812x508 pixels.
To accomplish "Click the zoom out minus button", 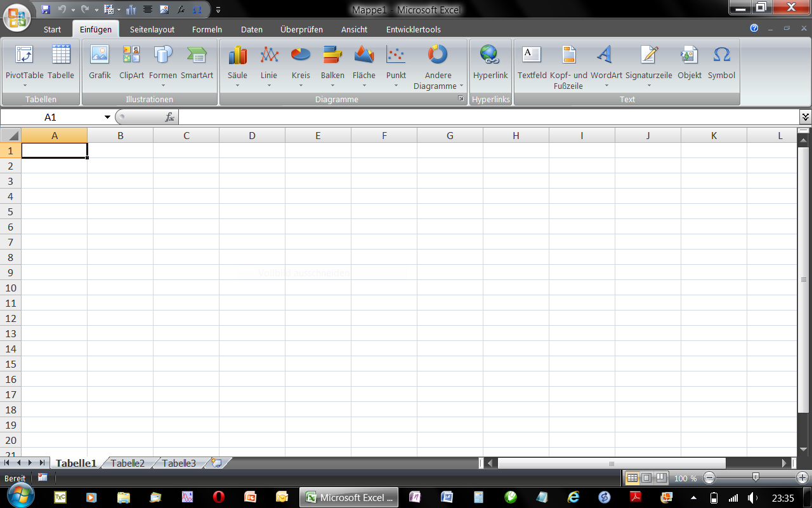I will pyautogui.click(x=710, y=478).
